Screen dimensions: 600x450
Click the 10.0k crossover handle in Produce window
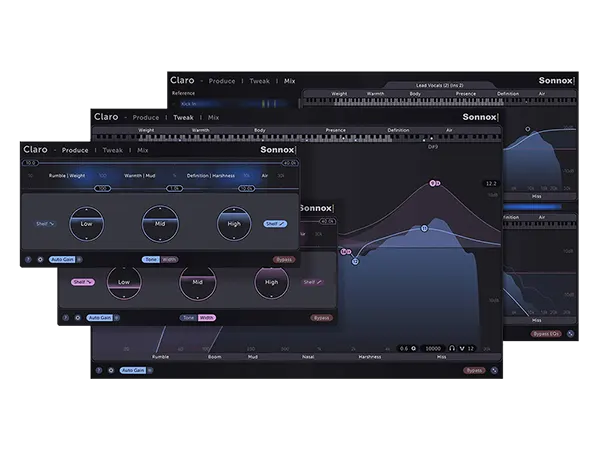click(x=246, y=188)
